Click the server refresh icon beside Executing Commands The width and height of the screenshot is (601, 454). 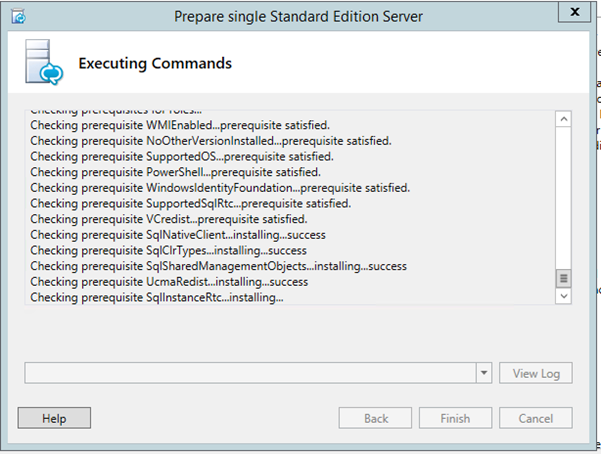pyautogui.click(x=44, y=62)
